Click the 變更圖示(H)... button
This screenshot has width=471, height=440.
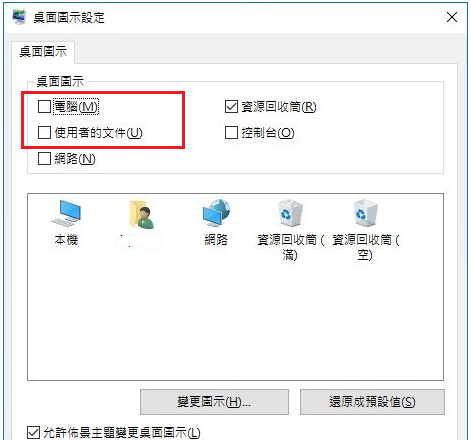(214, 402)
